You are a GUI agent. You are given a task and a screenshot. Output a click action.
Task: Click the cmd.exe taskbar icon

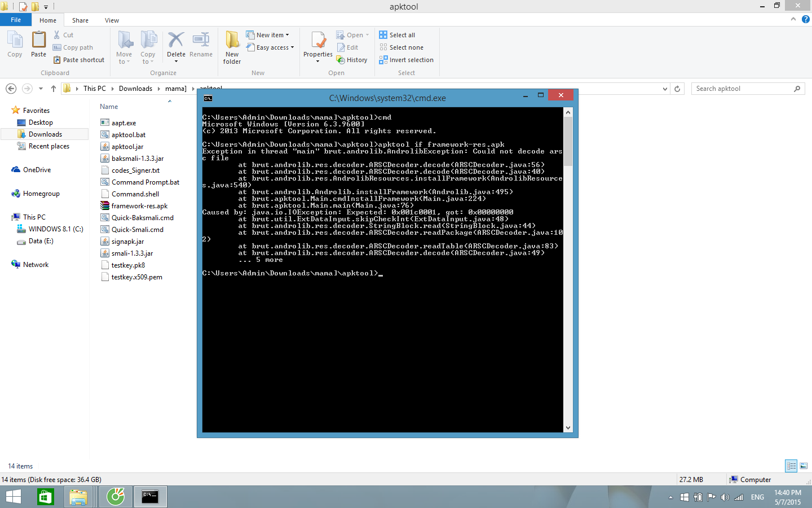[x=149, y=497]
